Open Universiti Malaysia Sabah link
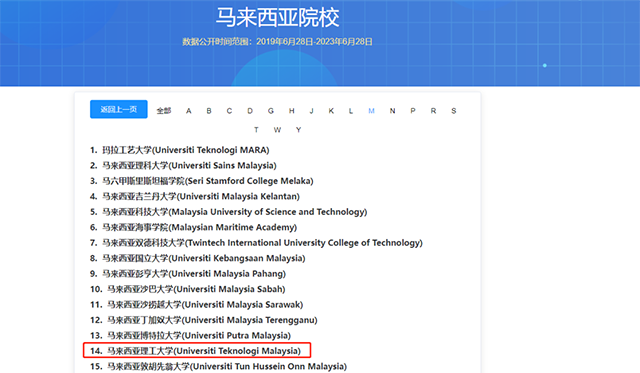This screenshot has width=640, height=373. (196, 289)
